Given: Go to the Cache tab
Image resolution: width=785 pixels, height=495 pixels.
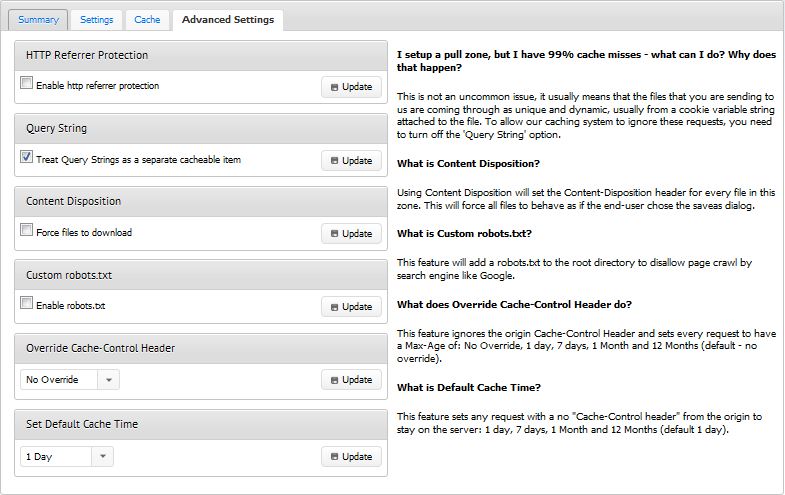Looking at the screenshot, I should (x=147, y=20).
